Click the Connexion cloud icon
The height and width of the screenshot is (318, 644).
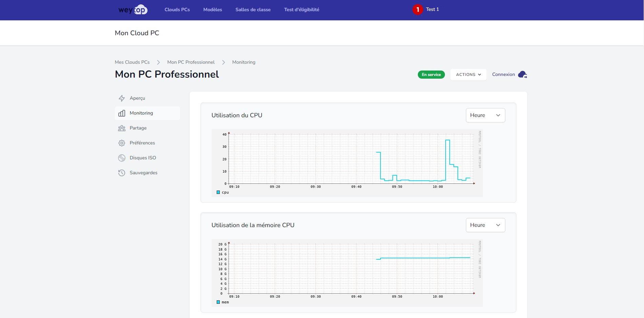point(522,74)
